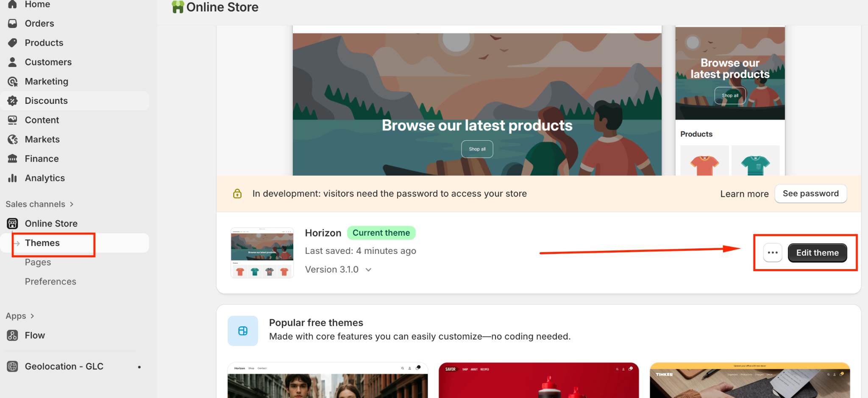This screenshot has height=398, width=868.
Task: Open the three-dot menu for Horizon theme
Action: click(773, 253)
